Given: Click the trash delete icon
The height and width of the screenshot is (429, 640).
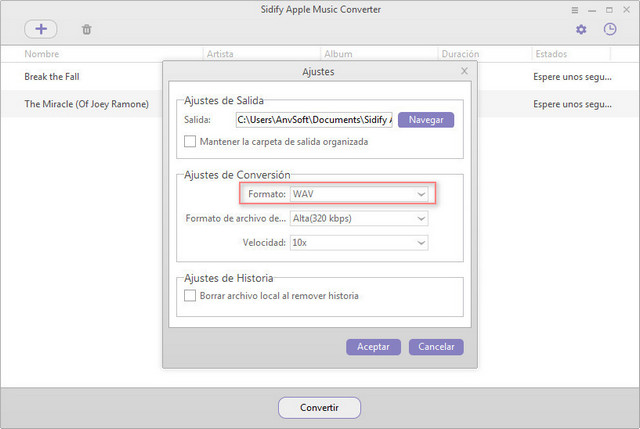Looking at the screenshot, I should [x=87, y=29].
